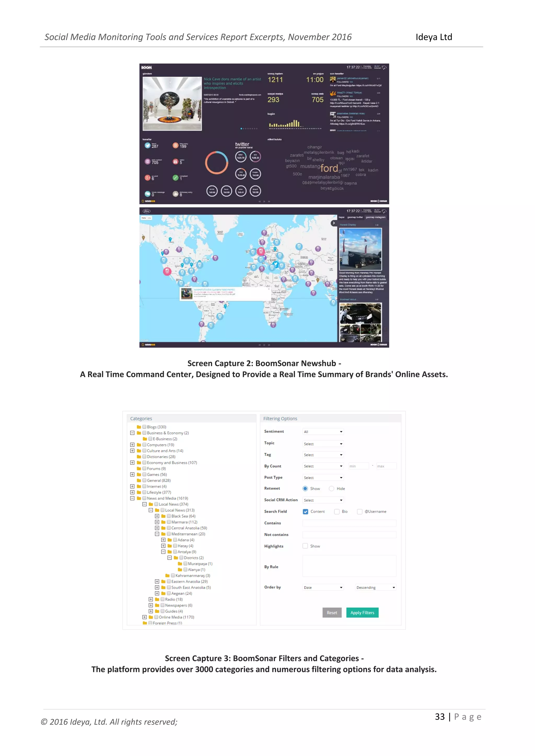535x756 pixels.
Task: Click the large pink Instagram cluster in California
Action: pyautogui.click(x=167, y=271)
